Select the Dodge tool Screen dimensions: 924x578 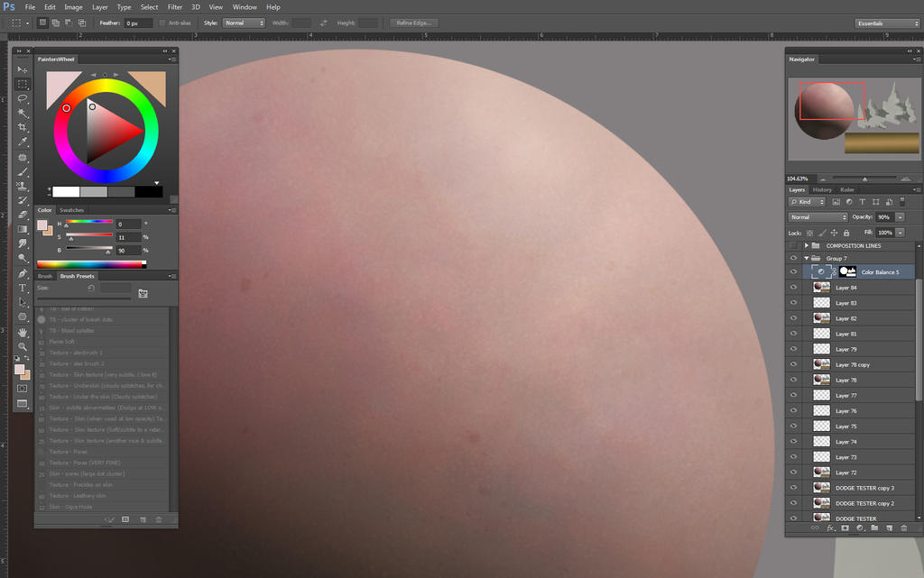23,258
